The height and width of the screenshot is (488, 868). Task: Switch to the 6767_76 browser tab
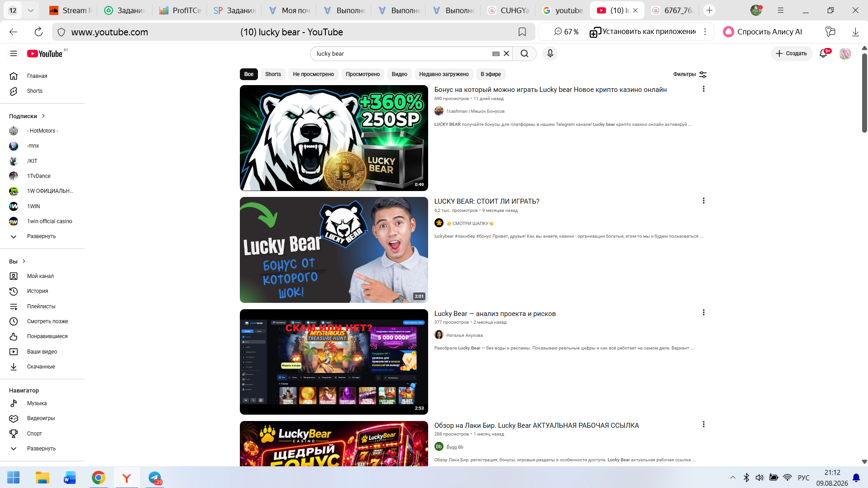coord(672,10)
